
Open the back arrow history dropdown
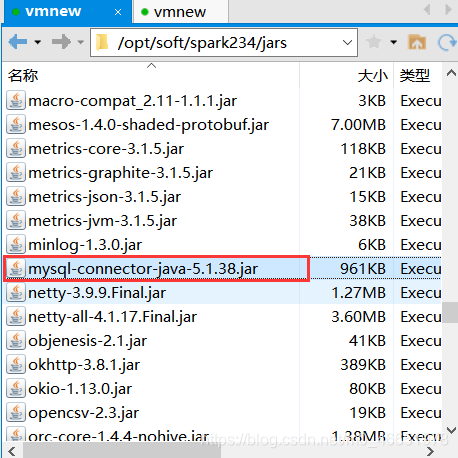(x=38, y=42)
